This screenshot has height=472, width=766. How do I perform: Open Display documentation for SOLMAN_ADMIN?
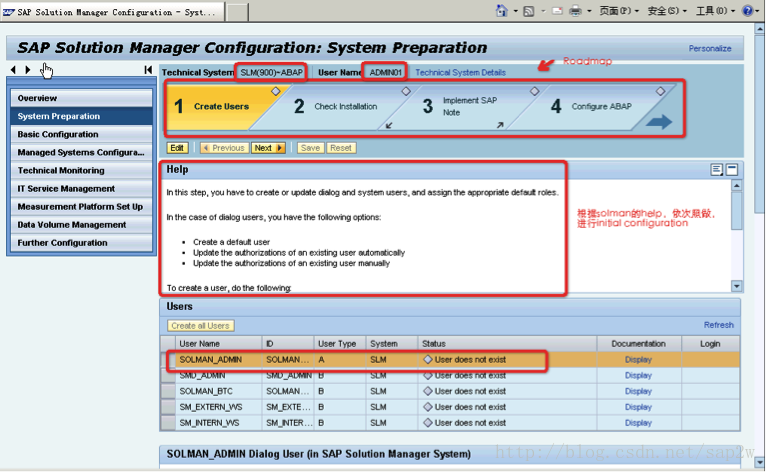pyautogui.click(x=638, y=360)
